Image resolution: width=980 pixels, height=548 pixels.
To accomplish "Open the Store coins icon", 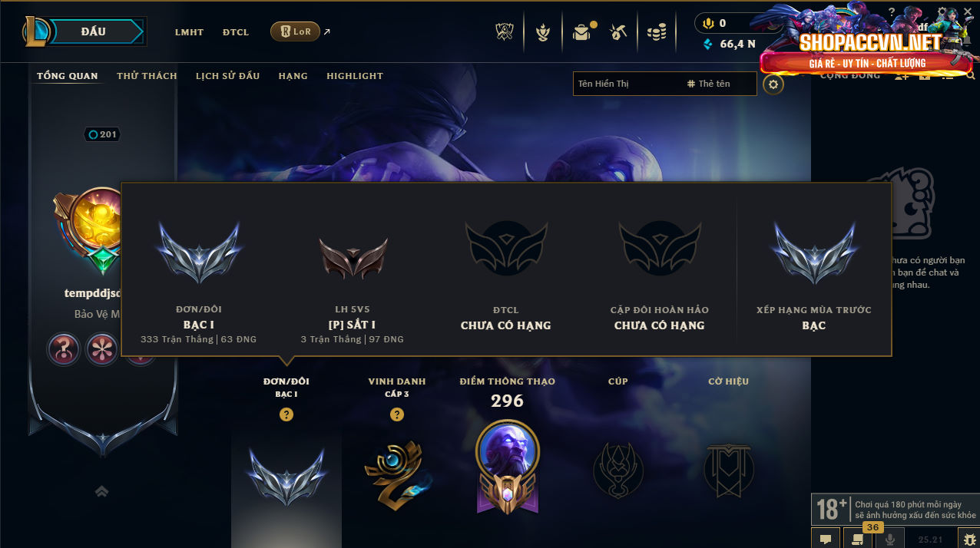I will (x=657, y=32).
